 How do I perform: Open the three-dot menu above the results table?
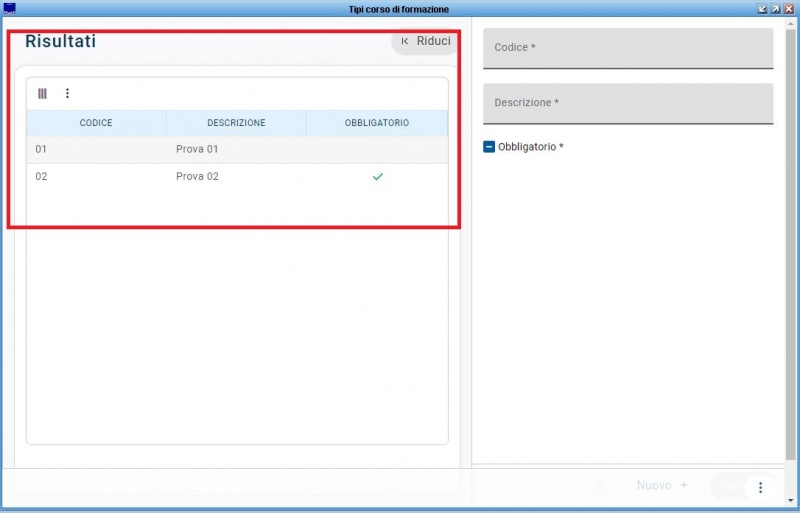67,93
